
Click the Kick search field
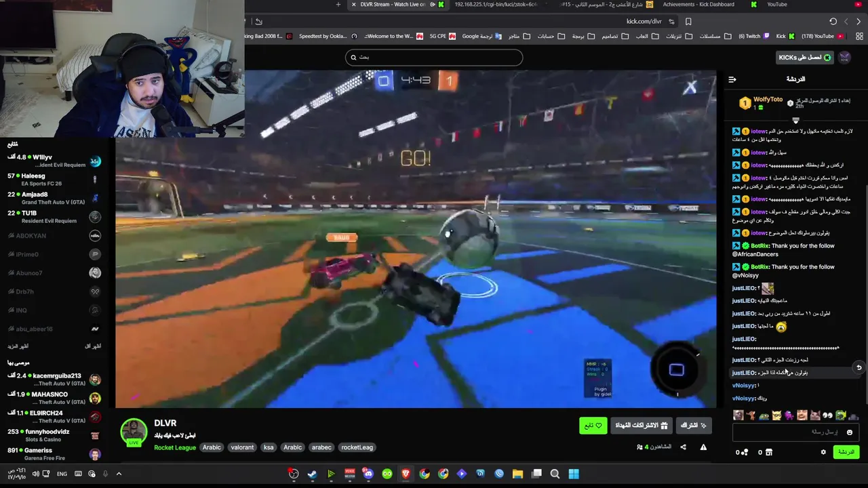pyautogui.click(x=434, y=58)
